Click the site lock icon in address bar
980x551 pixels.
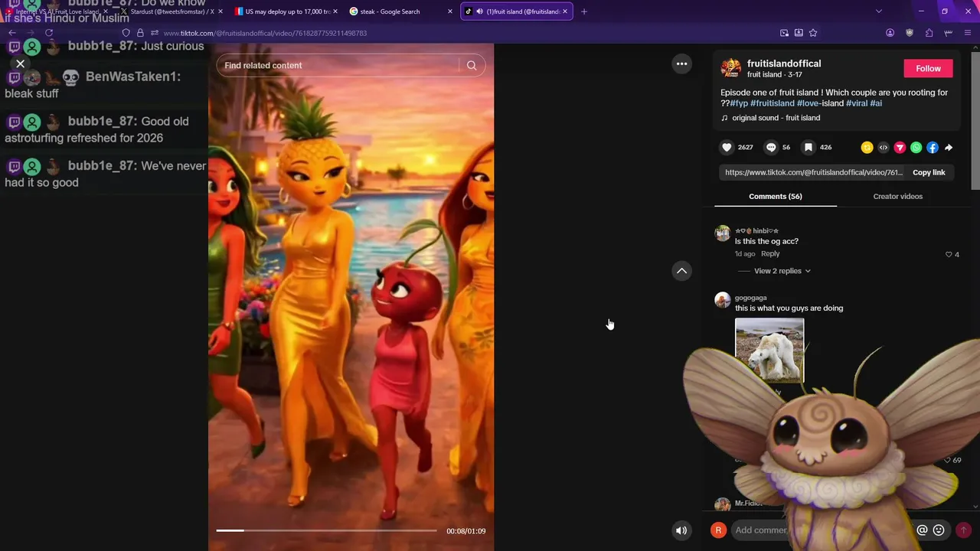(140, 33)
